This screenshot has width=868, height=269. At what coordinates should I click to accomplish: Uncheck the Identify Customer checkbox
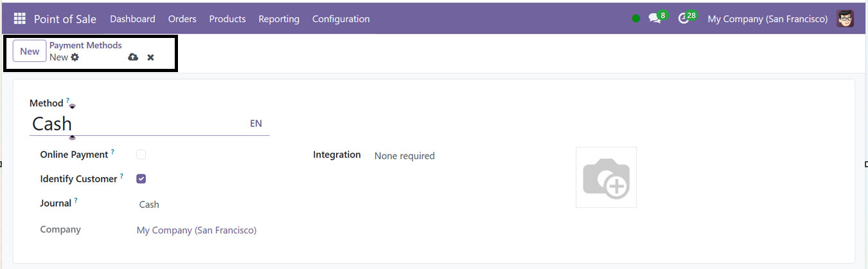coord(141,179)
